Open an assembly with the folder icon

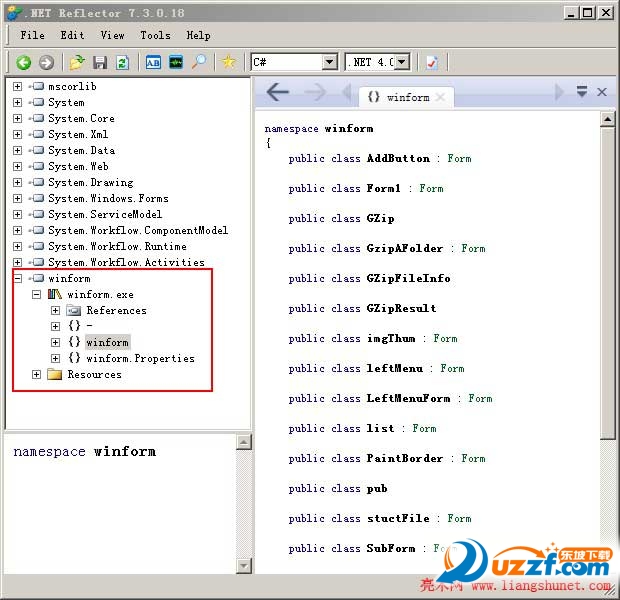pos(77,62)
